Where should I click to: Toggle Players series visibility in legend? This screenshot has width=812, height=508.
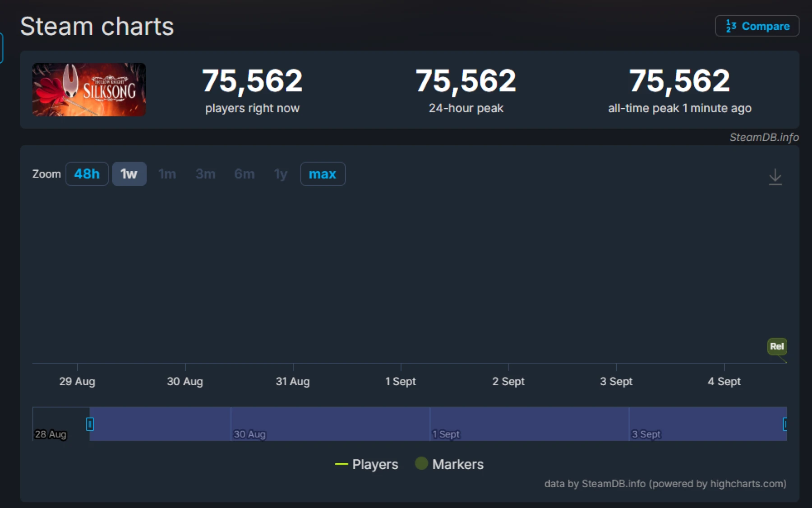pos(374,464)
